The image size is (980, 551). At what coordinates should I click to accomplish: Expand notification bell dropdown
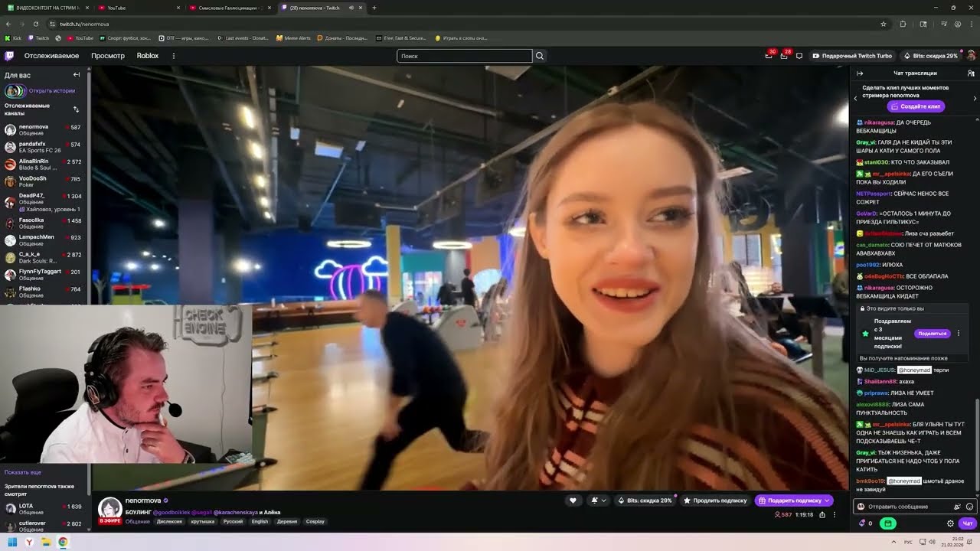[x=598, y=500]
